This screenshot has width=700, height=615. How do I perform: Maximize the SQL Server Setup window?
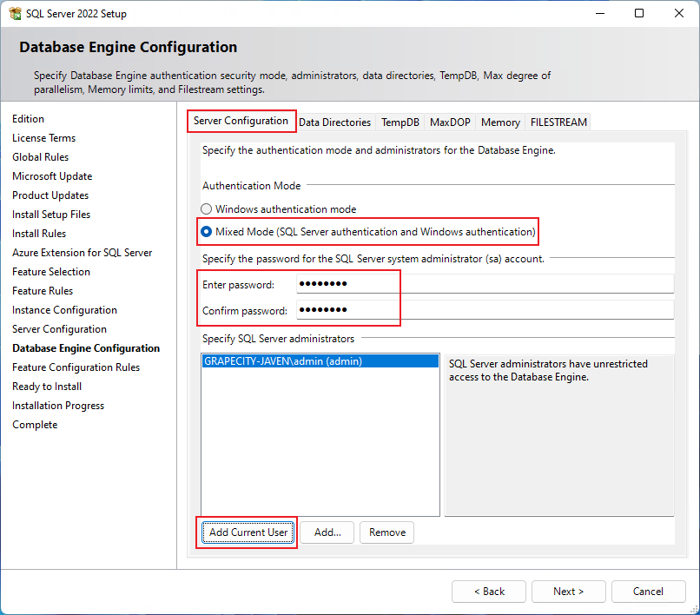tap(639, 13)
